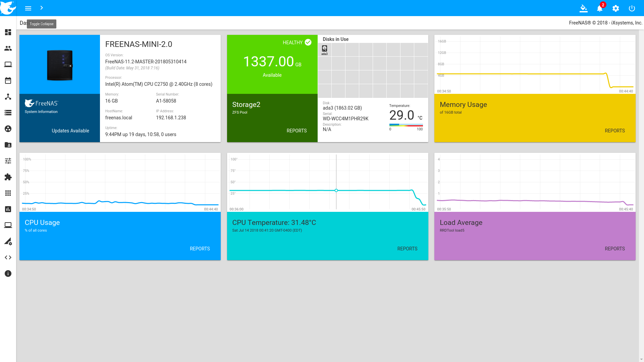Screen dimensions: 644x362
Task: Open Reporting chart icon in sidebar
Action: [8, 209]
